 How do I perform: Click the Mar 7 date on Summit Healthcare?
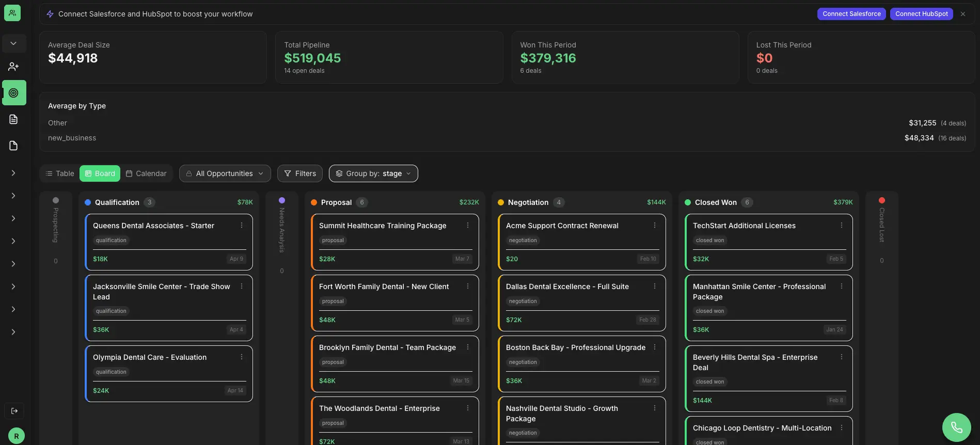(462, 259)
